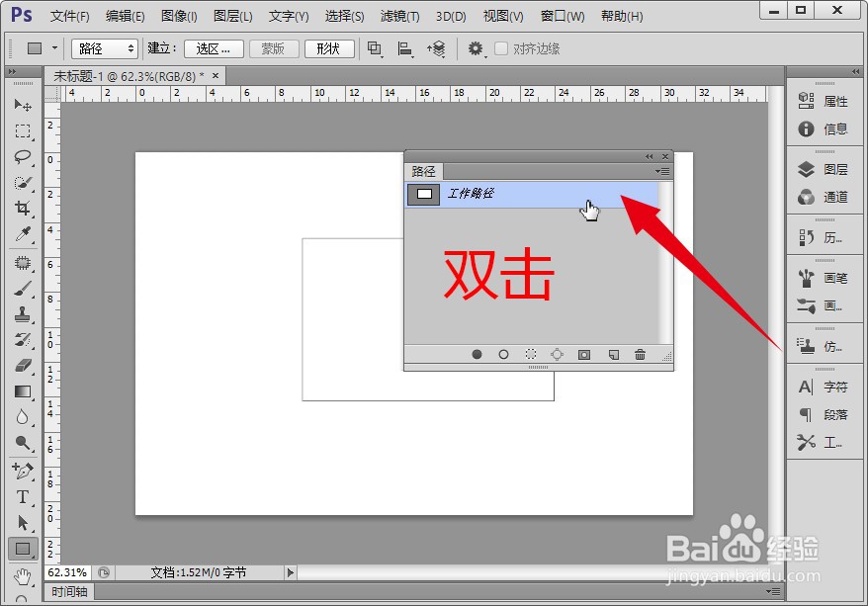Image resolution: width=868 pixels, height=606 pixels.
Task: Open the Paths panel flyout menu
Action: click(662, 172)
